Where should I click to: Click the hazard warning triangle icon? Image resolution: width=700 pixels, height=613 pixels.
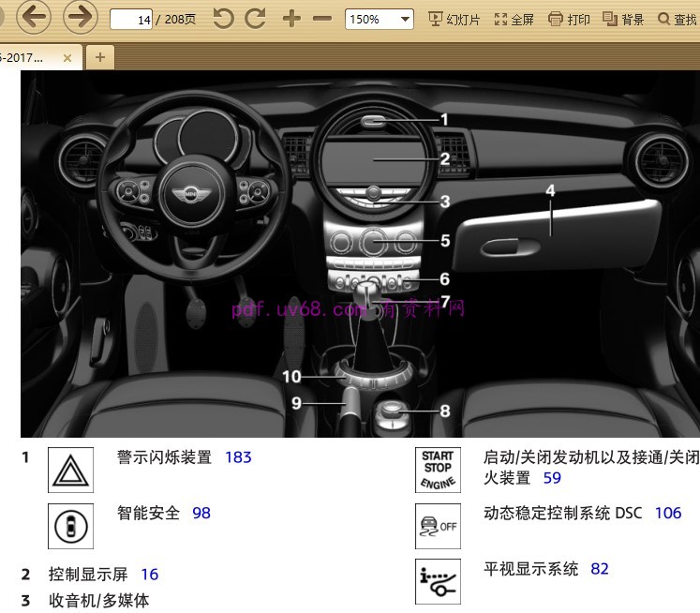[70, 471]
